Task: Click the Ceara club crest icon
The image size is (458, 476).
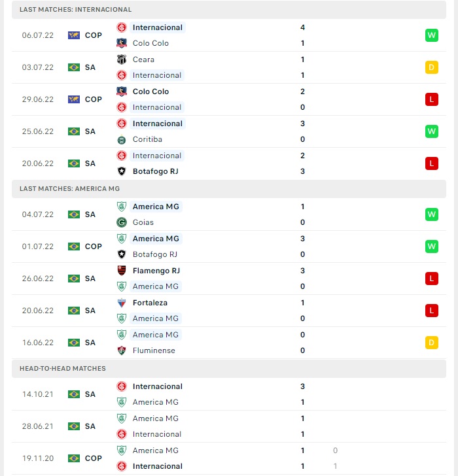Action: pyautogui.click(x=122, y=59)
